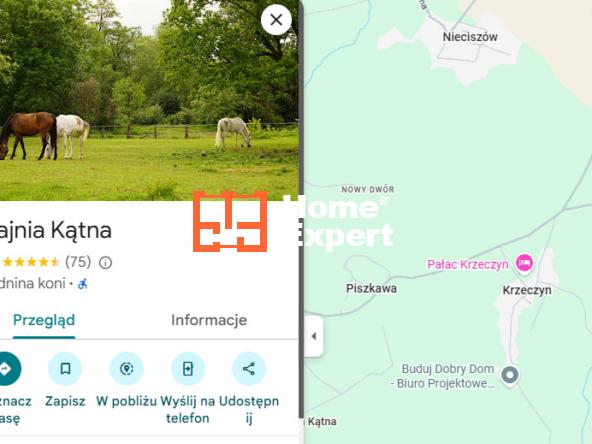592x444 pixels.
Task: Click the Pałac Krzeczyn map label
Action: click(x=467, y=264)
